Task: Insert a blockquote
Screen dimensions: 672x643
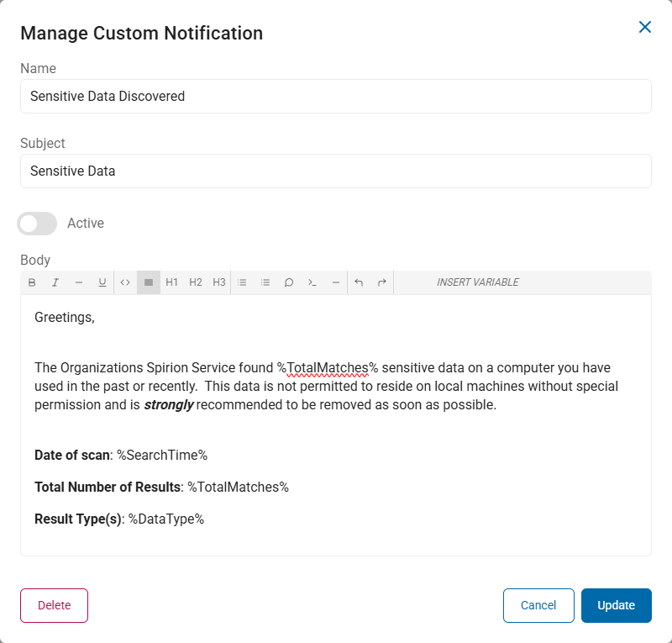Action: coord(289,282)
